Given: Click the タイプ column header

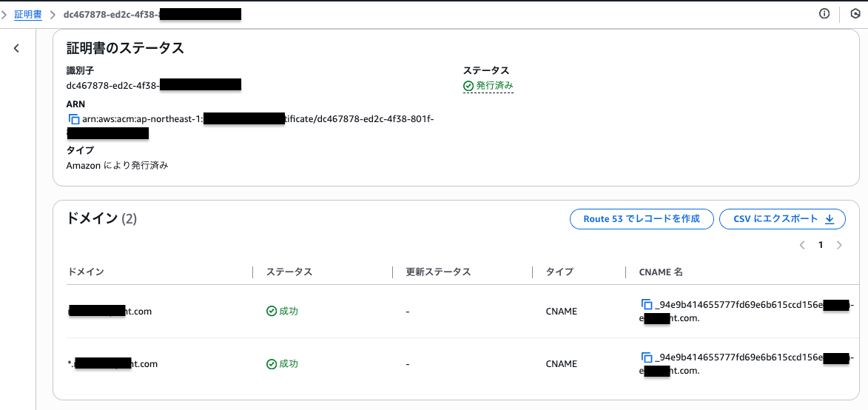Looking at the screenshot, I should (559, 272).
